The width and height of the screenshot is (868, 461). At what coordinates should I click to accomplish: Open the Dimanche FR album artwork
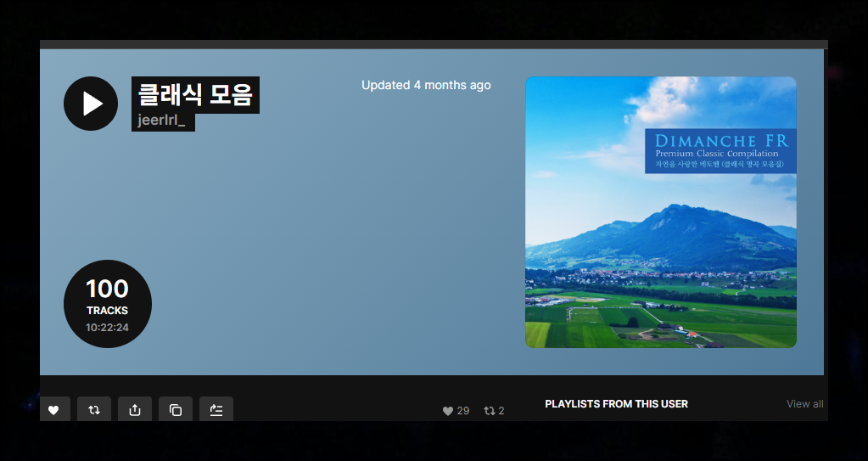pyautogui.click(x=661, y=212)
